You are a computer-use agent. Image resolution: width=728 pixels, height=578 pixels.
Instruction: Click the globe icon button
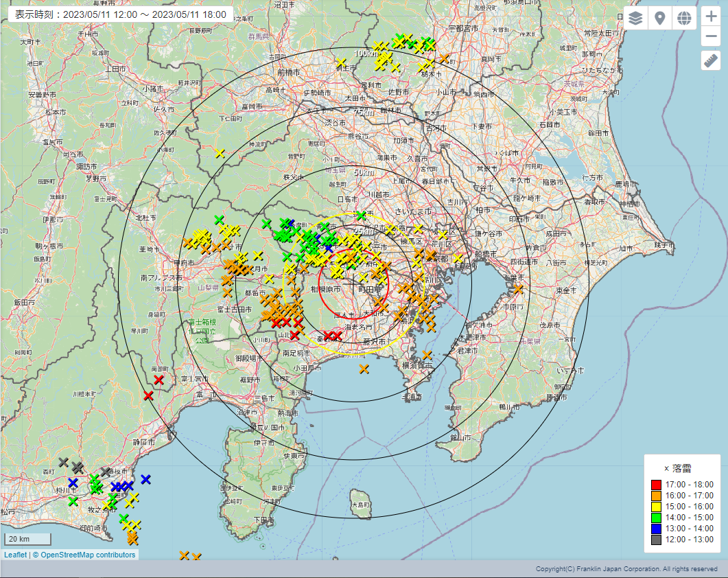(x=684, y=19)
